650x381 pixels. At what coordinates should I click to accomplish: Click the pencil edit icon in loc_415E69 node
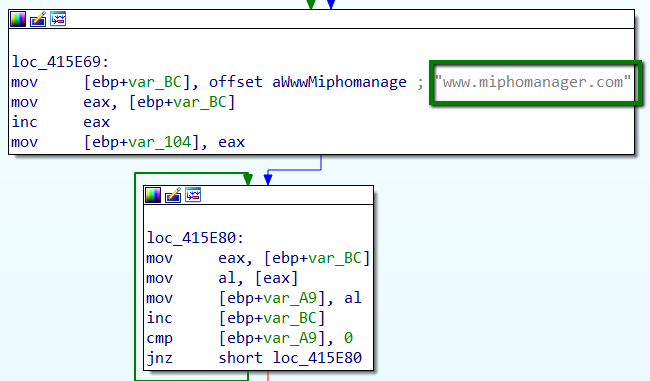[38, 19]
